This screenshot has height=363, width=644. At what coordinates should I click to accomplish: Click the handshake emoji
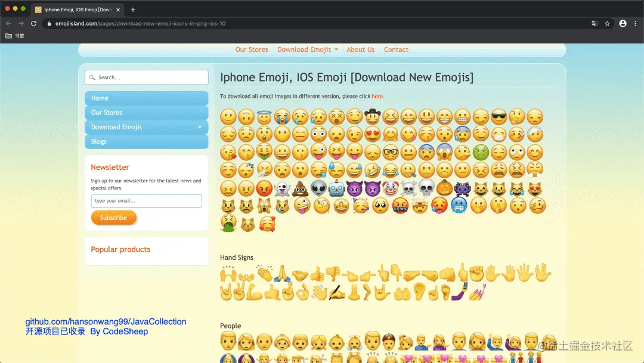[300, 275]
